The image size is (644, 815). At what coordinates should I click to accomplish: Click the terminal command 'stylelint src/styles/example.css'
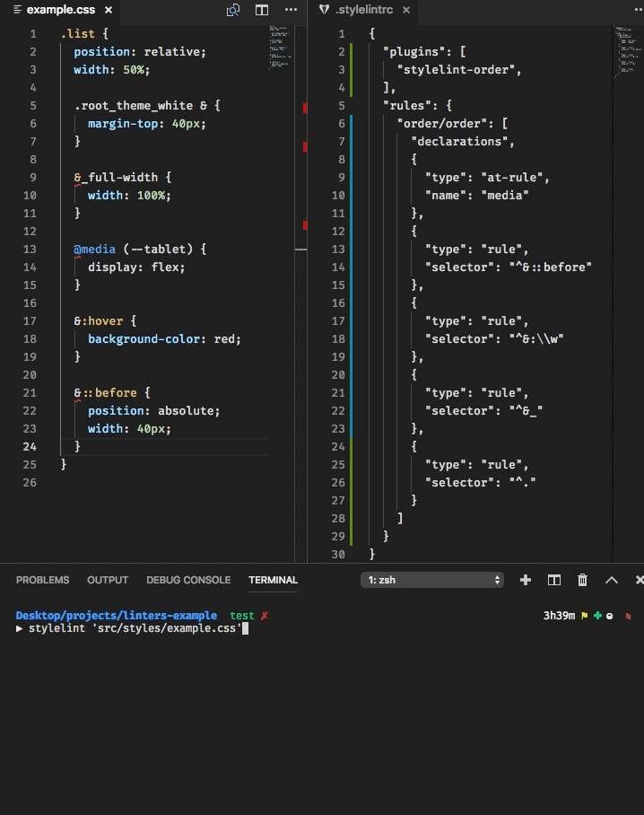(135, 628)
